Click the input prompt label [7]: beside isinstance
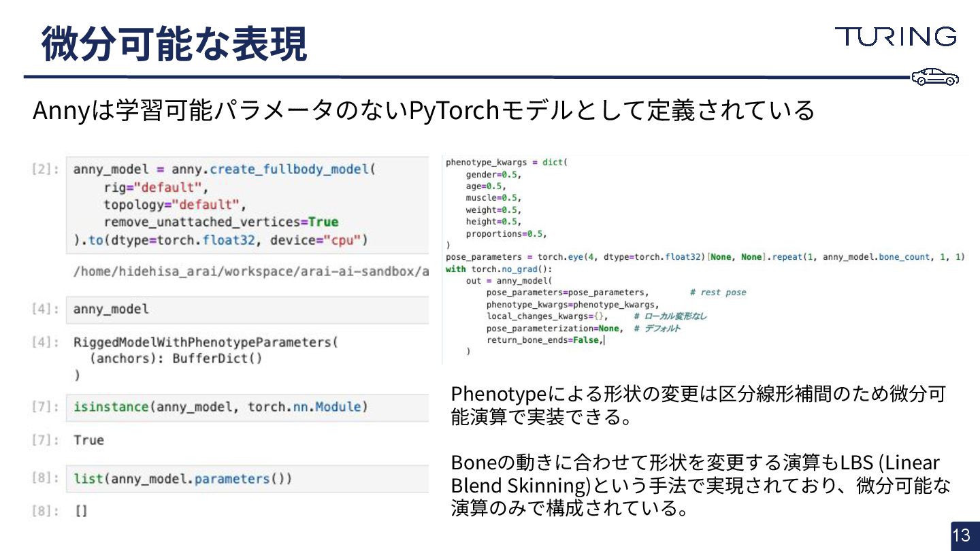 [45, 407]
